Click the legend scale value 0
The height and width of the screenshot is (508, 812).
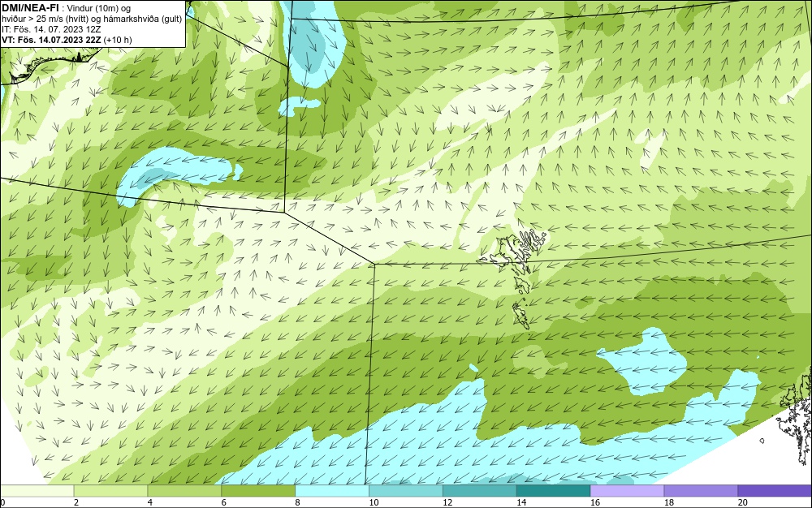2,502
